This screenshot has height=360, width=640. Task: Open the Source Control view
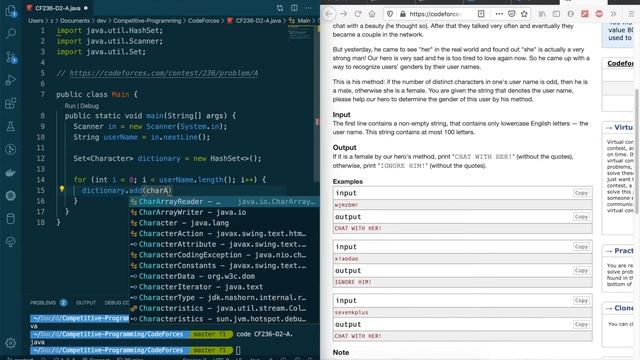pos(11,57)
